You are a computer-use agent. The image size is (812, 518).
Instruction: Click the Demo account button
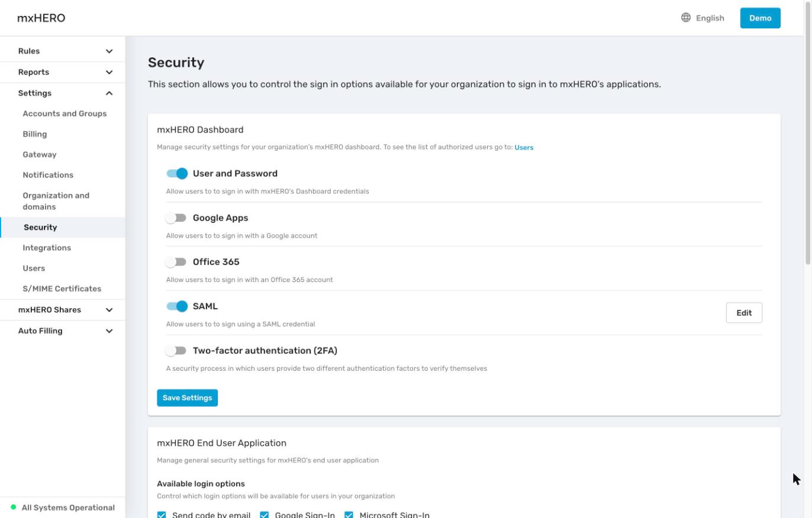(x=761, y=18)
